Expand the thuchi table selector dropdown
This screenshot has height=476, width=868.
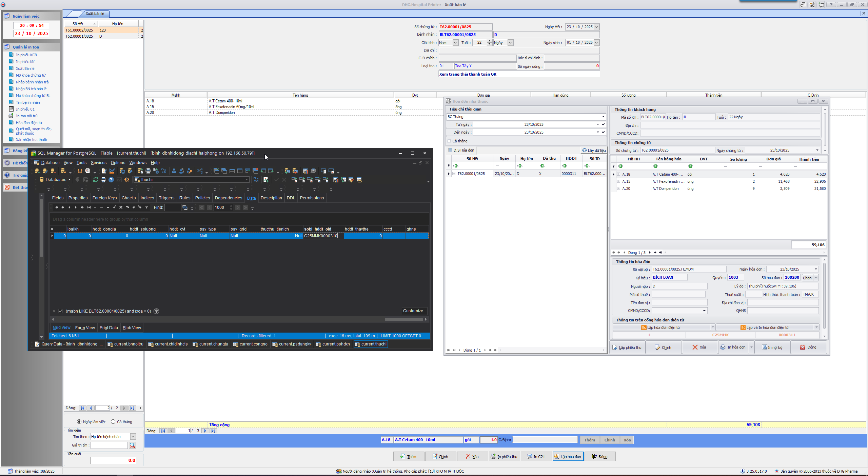pyautogui.click(x=246, y=180)
